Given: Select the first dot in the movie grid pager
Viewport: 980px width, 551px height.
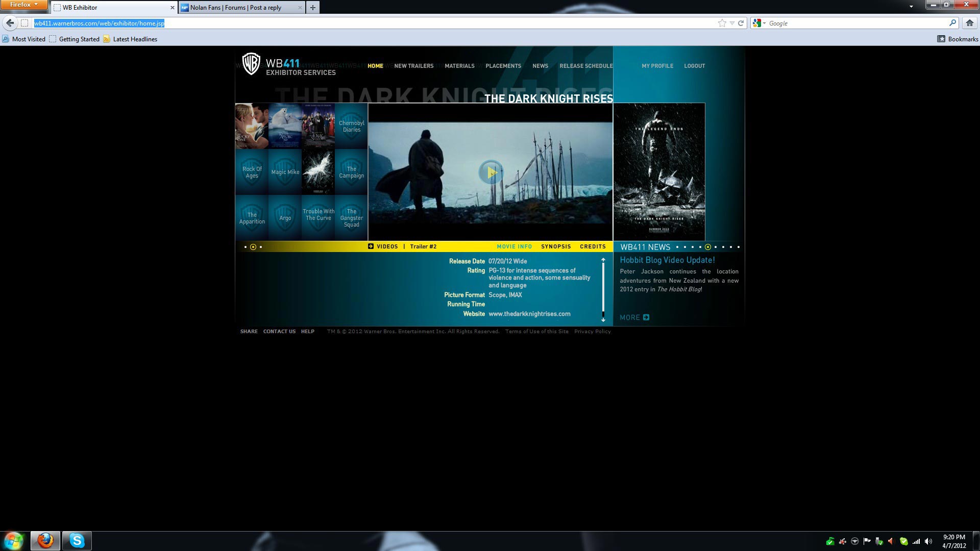Looking at the screenshot, I should click(246, 247).
